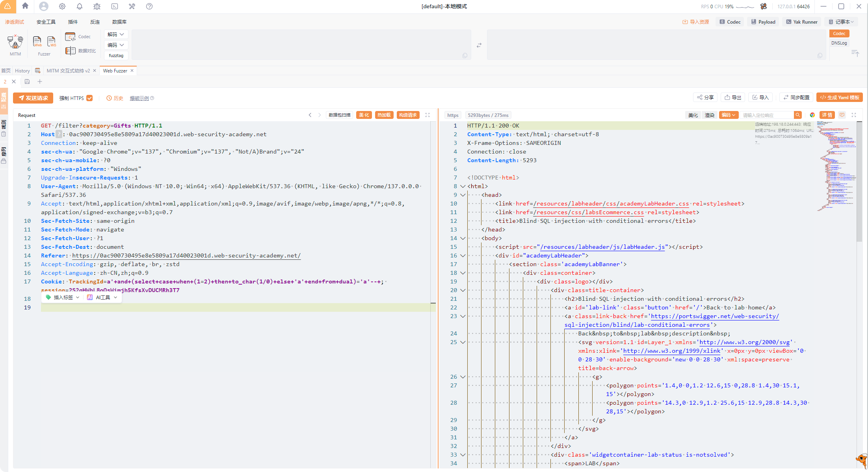Switch to the MITM 交互式劫持 v2 tab
The height and width of the screenshot is (472, 868).
coord(68,71)
